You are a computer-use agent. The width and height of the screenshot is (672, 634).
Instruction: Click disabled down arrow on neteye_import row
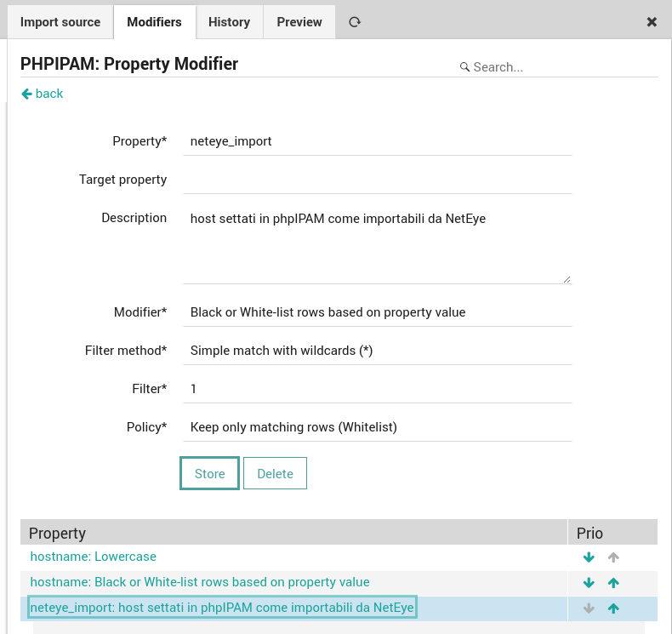(x=589, y=608)
